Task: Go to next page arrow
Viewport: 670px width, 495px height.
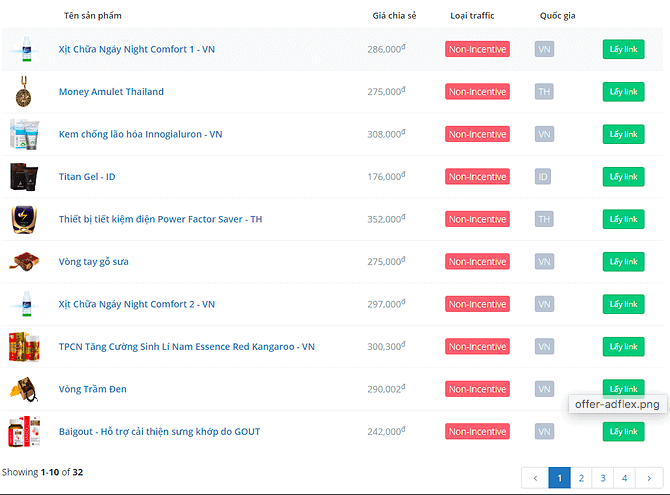Action: point(649,478)
